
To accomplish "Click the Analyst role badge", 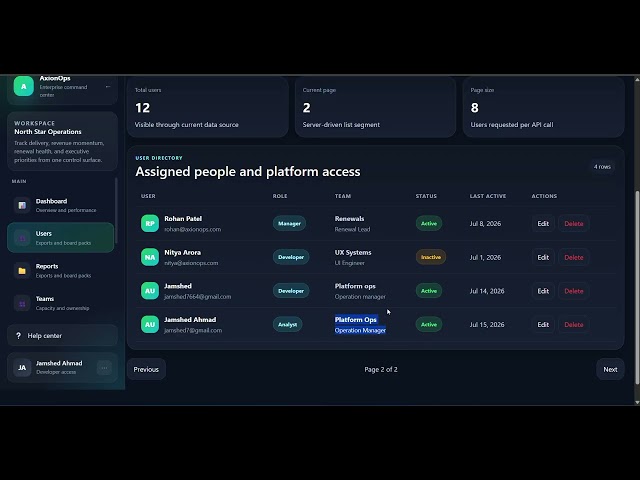I will [288, 324].
